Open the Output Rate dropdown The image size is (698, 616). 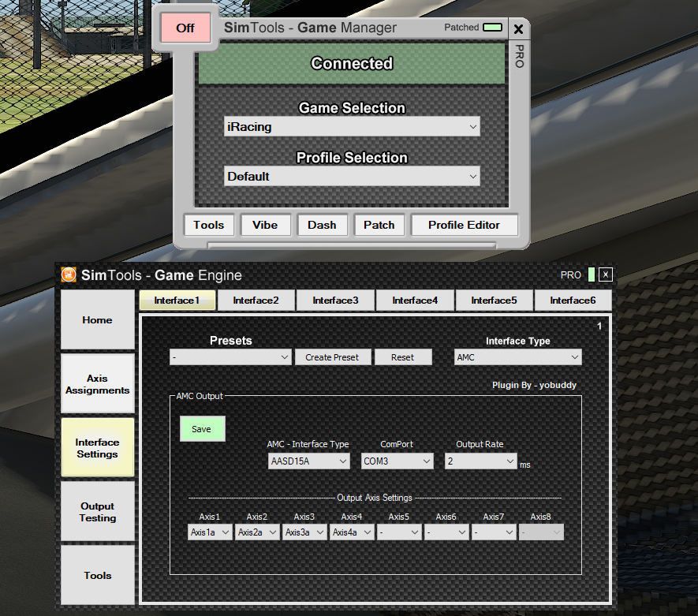click(x=481, y=461)
